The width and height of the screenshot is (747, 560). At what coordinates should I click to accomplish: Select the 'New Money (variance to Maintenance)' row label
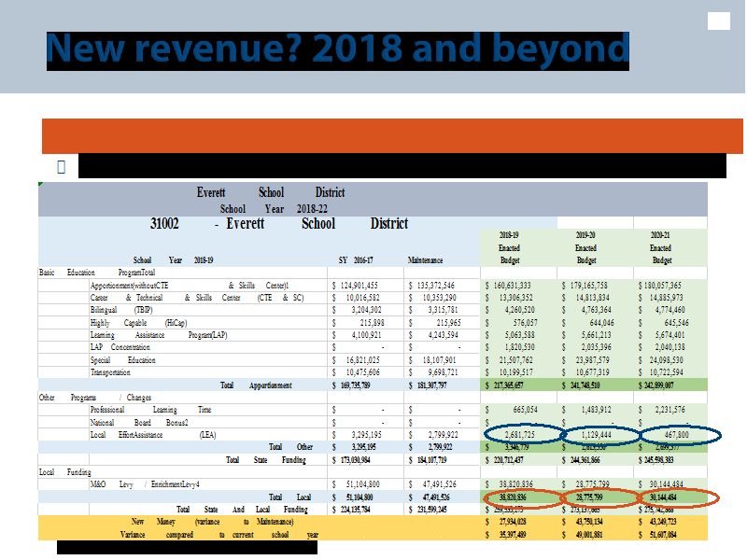pyautogui.click(x=213, y=522)
